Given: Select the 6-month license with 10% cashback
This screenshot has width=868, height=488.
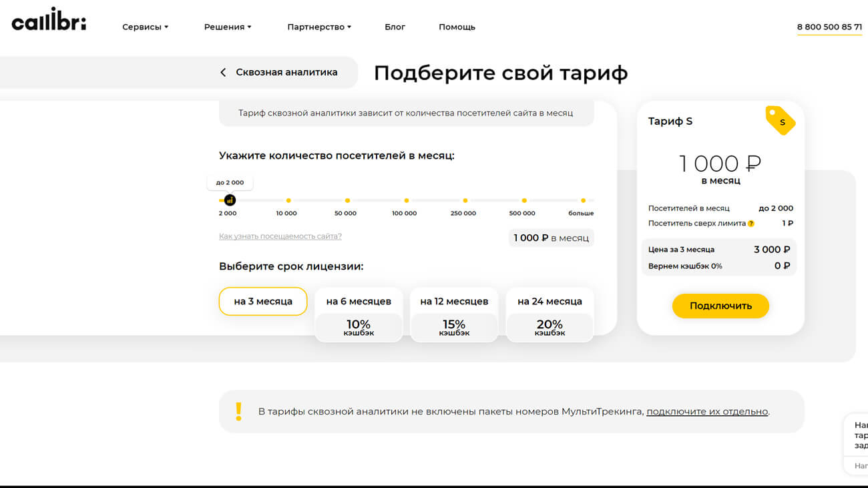Looking at the screenshot, I should pos(359,314).
